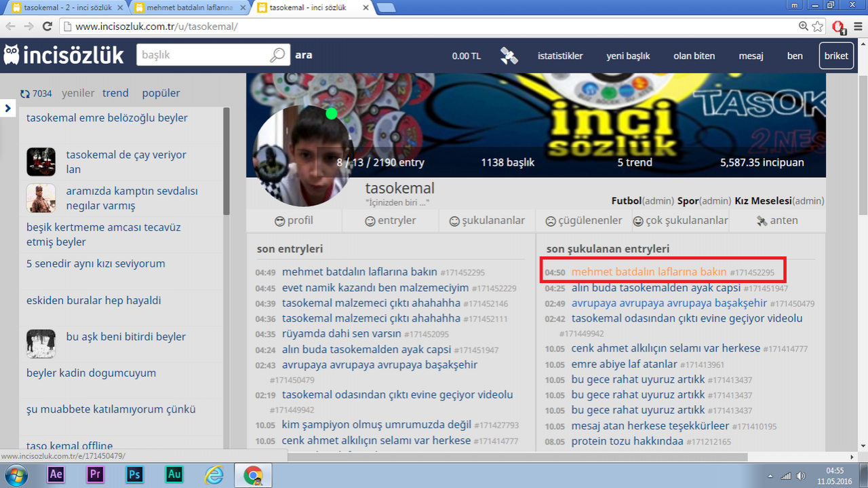
Task: Open entry 'emre abiye laf atanlar'
Action: tap(625, 364)
